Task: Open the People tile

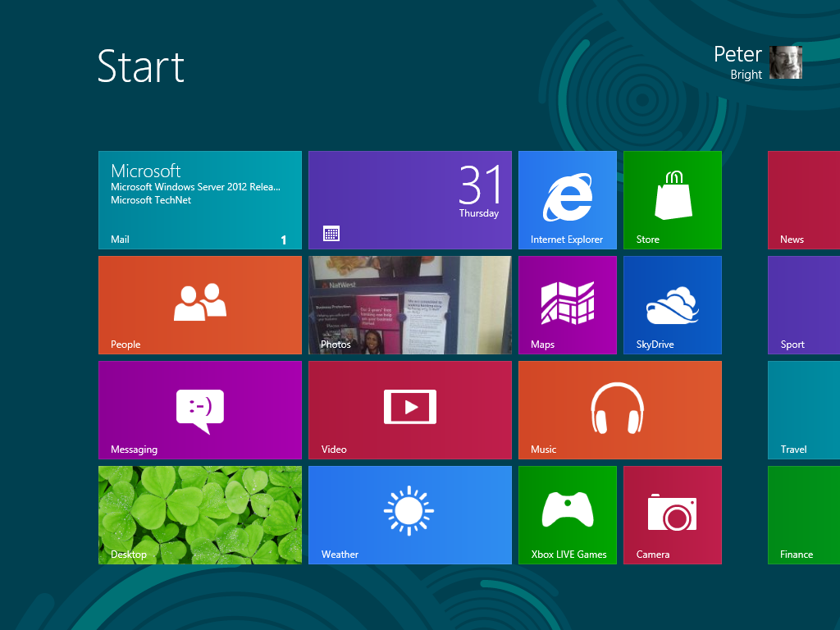Action: coord(199,304)
